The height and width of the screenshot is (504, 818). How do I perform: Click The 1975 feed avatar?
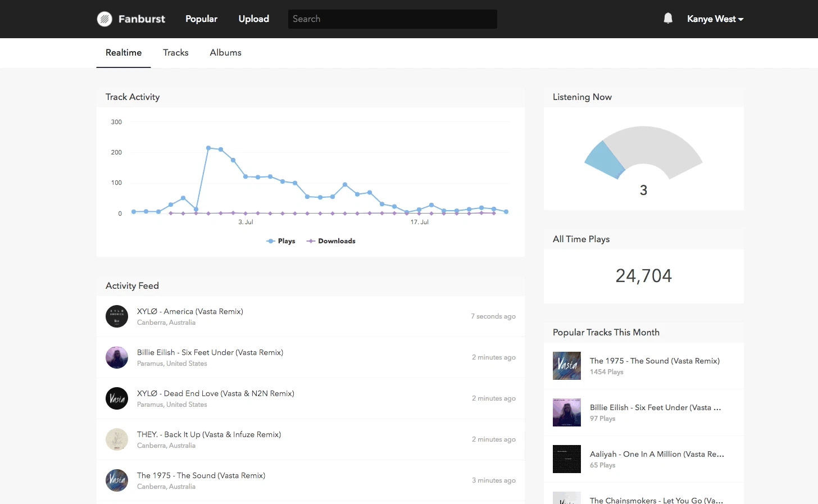[x=117, y=480]
